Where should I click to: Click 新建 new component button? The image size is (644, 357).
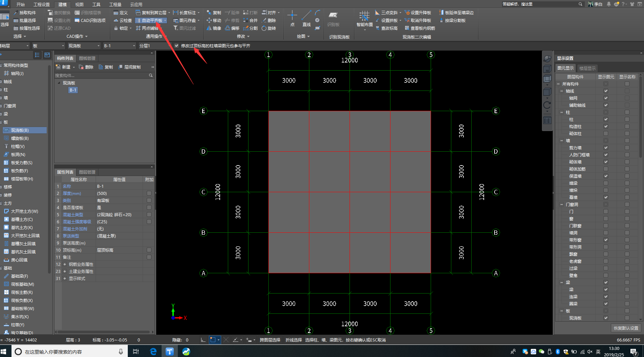(x=64, y=67)
